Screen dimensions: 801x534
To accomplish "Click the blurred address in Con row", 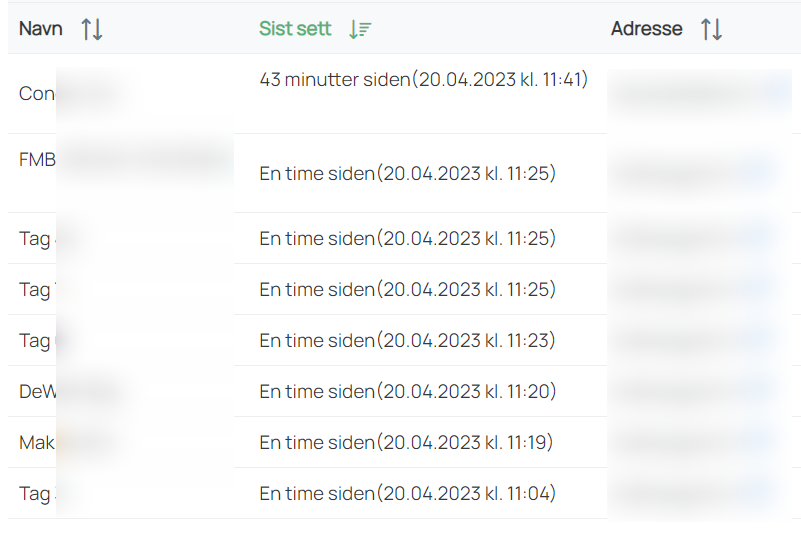I will (699, 93).
